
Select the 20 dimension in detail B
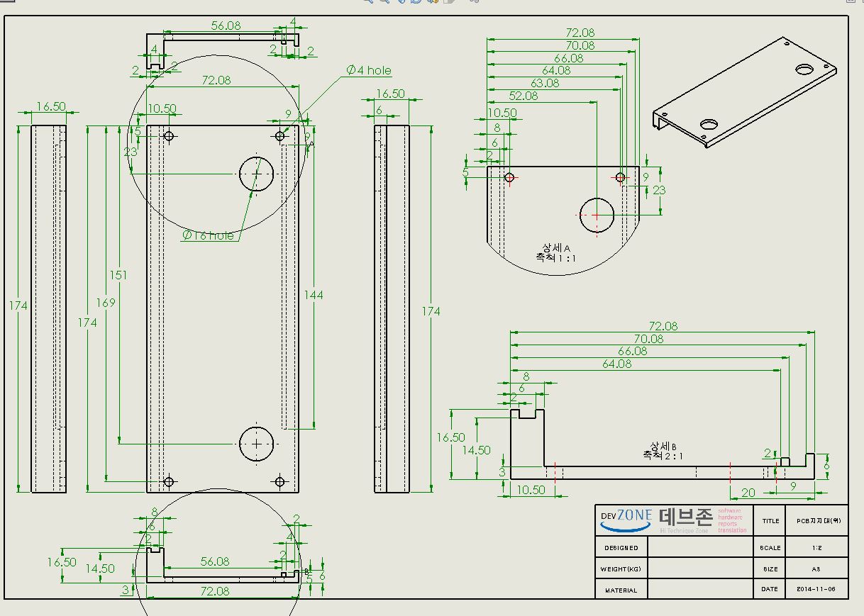click(748, 493)
